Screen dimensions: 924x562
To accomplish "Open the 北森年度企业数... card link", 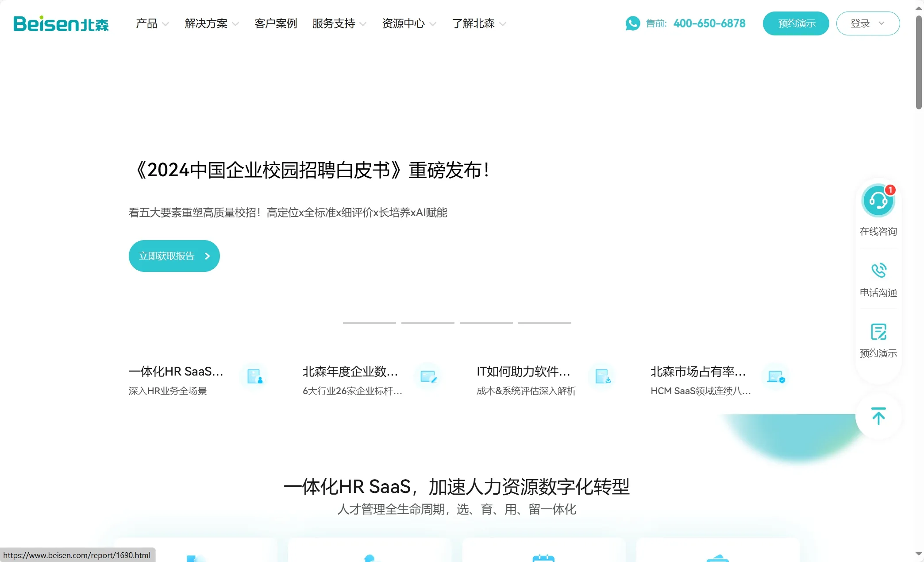I will 350,372.
